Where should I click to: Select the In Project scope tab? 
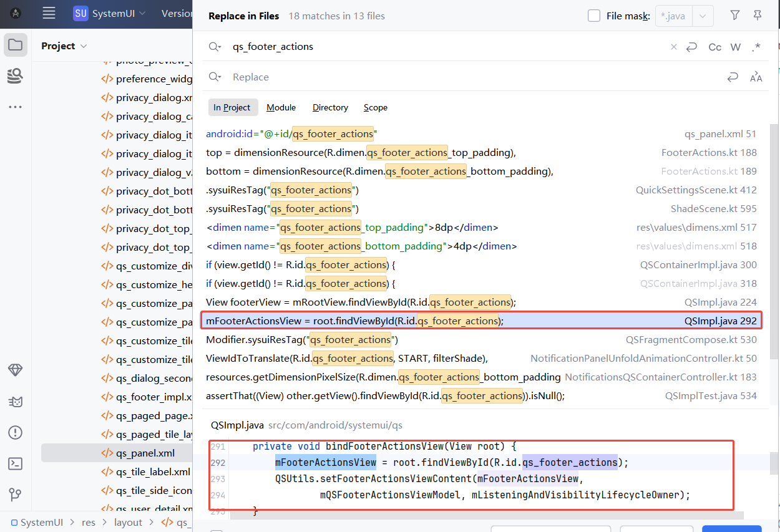[x=232, y=107]
